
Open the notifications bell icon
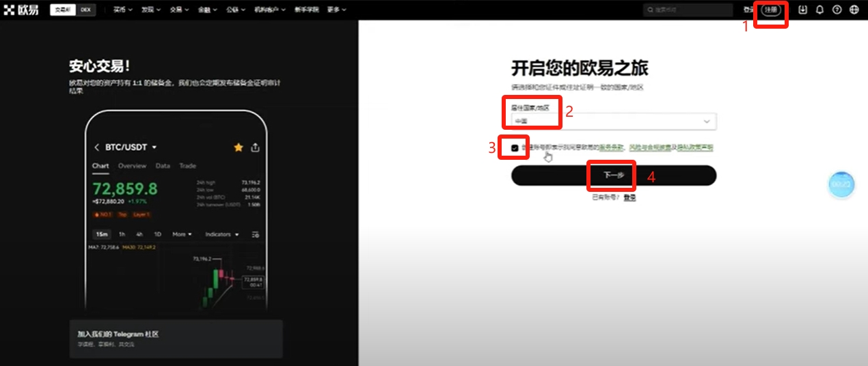click(819, 10)
